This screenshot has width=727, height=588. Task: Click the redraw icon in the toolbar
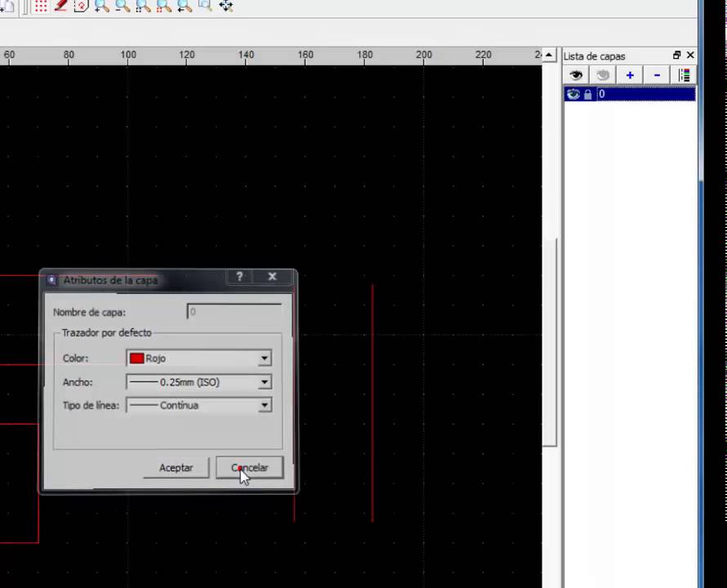[x=81, y=6]
